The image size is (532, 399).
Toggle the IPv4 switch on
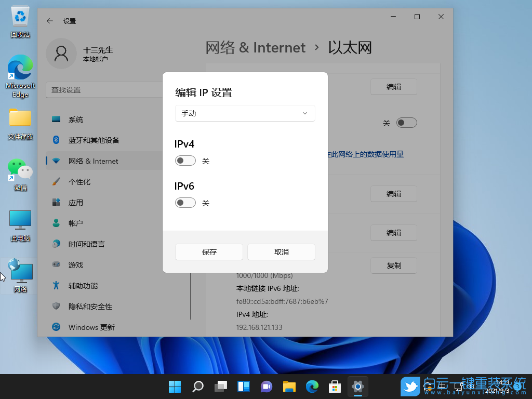tap(185, 161)
